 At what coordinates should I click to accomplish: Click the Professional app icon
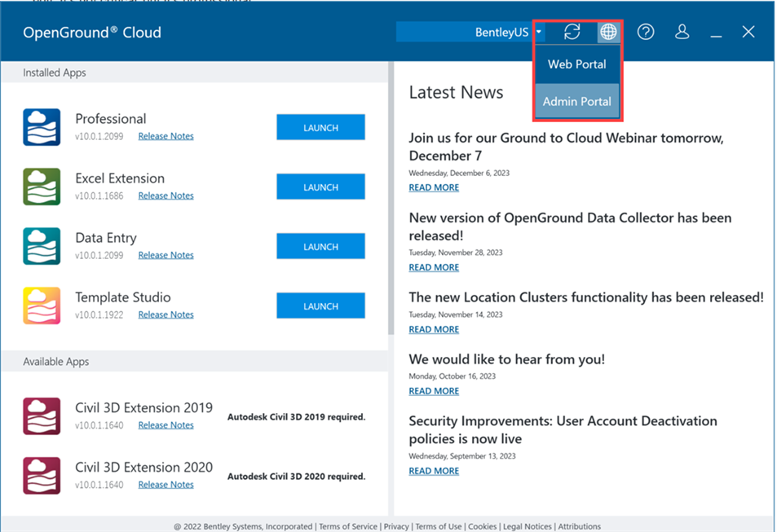42,127
